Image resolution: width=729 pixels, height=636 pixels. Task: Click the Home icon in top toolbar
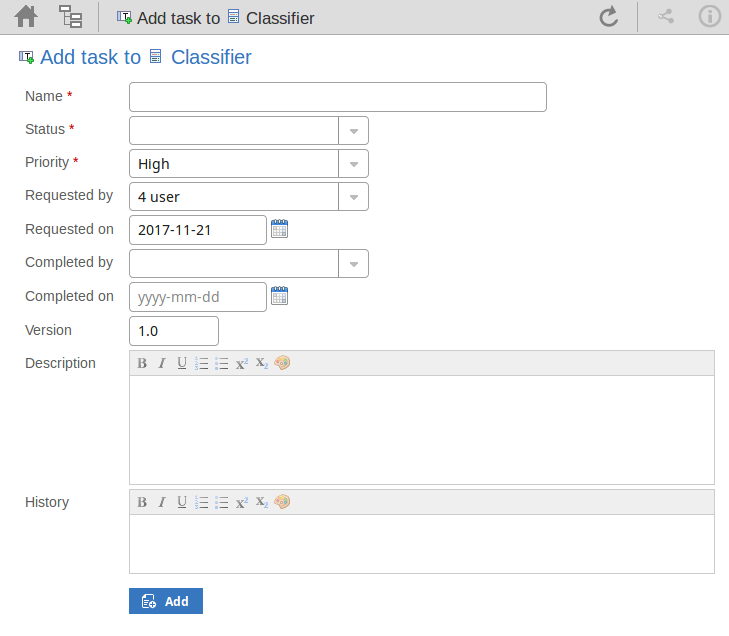(x=26, y=17)
